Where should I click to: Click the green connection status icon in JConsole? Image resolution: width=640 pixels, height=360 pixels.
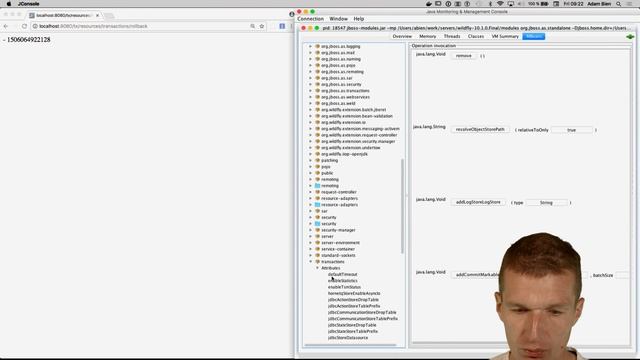630,37
